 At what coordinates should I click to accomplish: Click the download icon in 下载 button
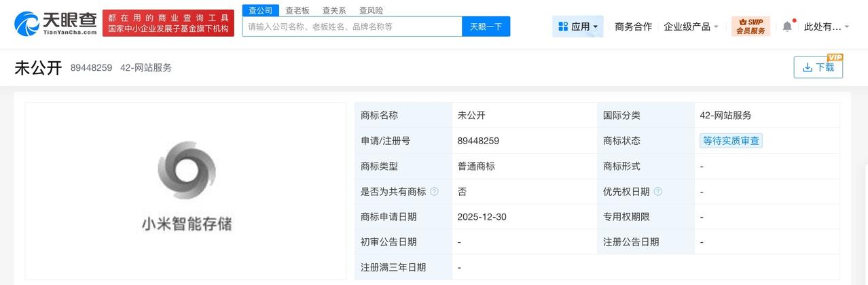808,67
